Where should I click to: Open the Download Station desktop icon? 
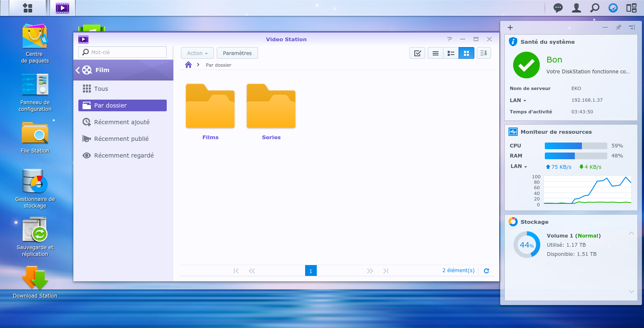coord(35,278)
